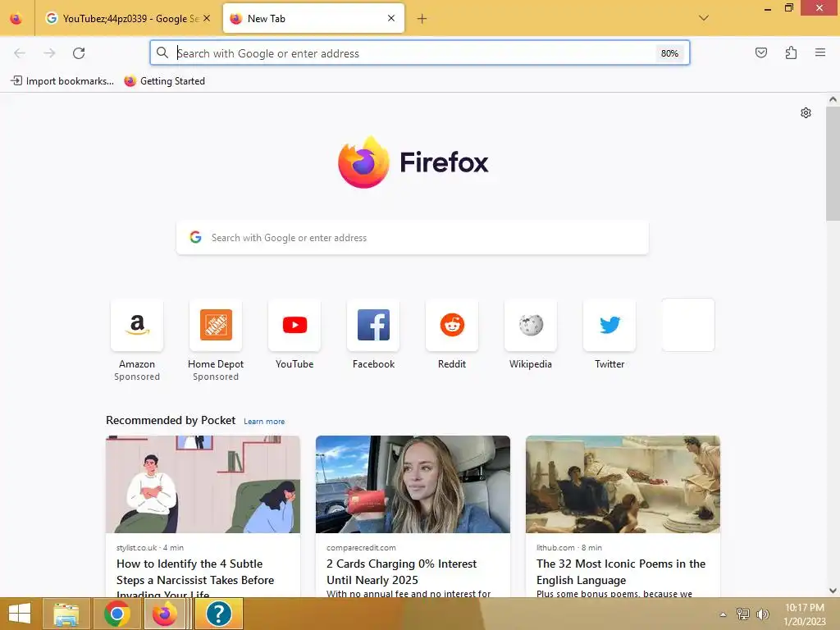The width and height of the screenshot is (840, 630).
Task: Open the volume speaker tray icon
Action: (x=762, y=614)
